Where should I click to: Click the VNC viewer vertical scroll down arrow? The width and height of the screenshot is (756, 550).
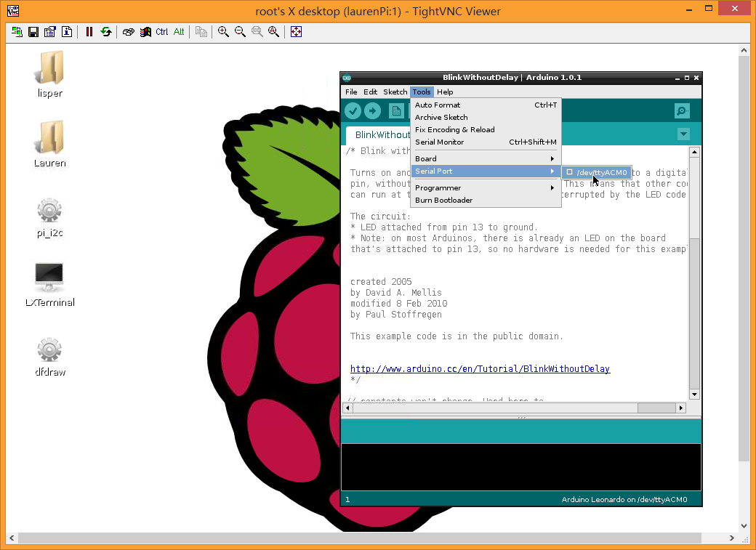pos(744,526)
